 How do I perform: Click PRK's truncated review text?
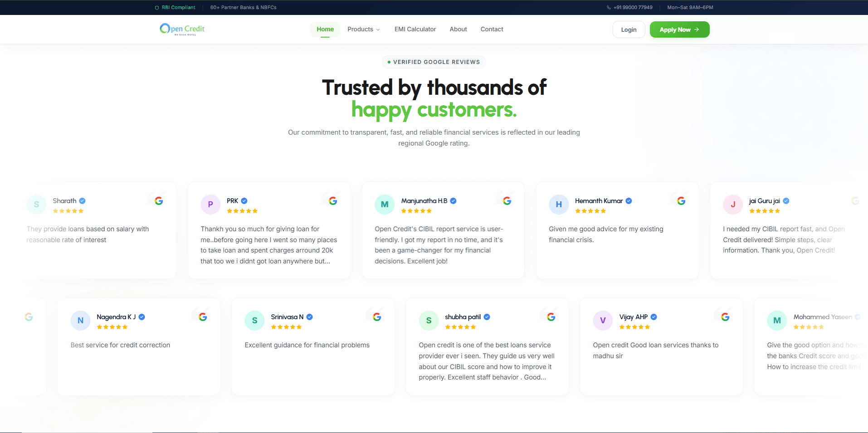point(269,245)
